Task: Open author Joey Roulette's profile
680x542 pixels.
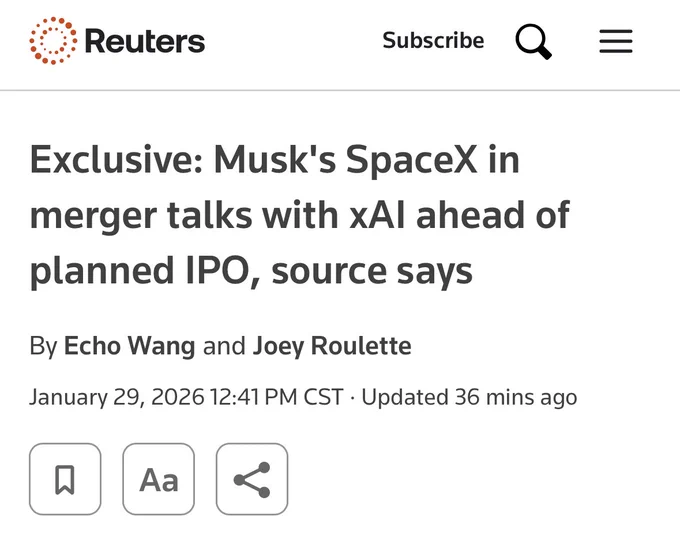Action: pos(332,346)
